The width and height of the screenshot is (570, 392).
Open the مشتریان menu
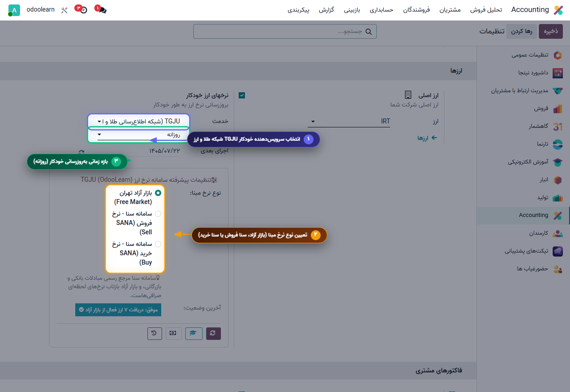[449, 10]
